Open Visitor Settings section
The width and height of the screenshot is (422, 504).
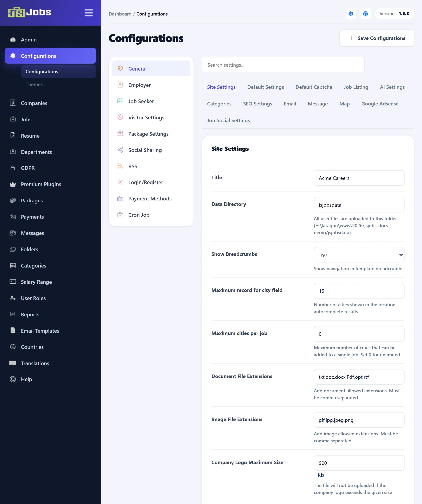tap(151, 118)
